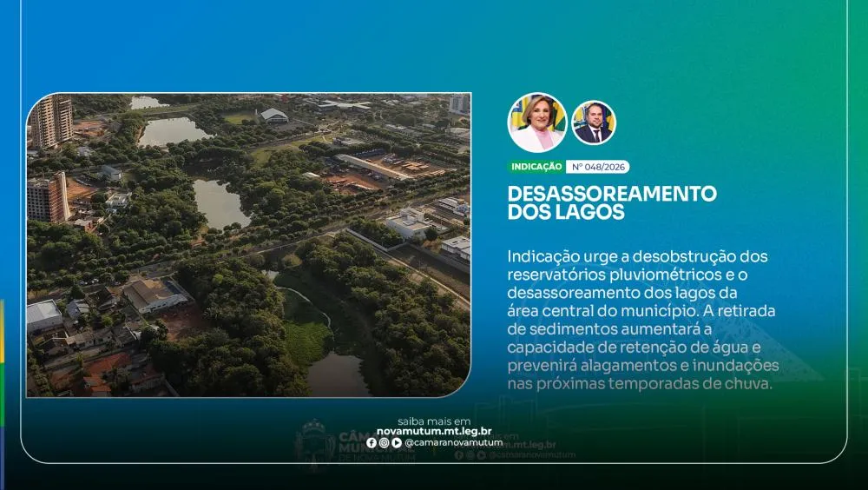Viewport: 868px width, 490px height.
Task: Click the description paragraph about desobstrução
Action: (x=642, y=320)
